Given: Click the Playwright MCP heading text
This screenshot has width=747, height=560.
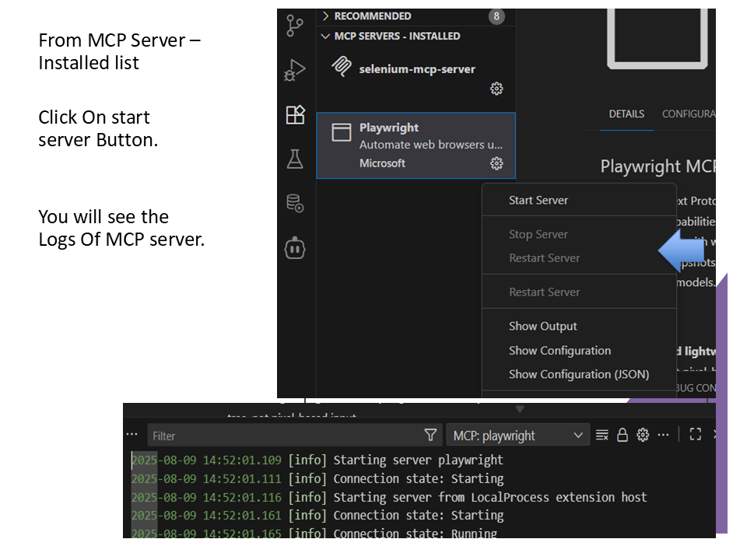Looking at the screenshot, I should pyautogui.click(x=658, y=166).
